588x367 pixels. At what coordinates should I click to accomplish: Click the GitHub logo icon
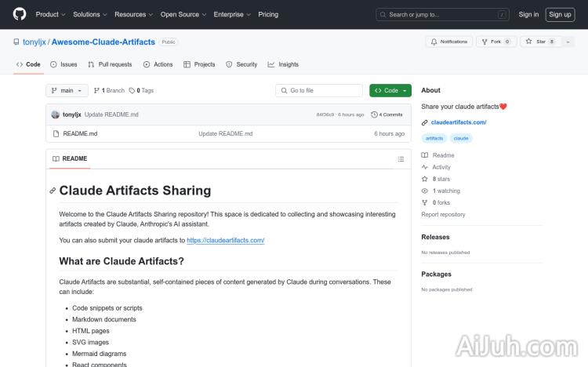pyautogui.click(x=20, y=14)
